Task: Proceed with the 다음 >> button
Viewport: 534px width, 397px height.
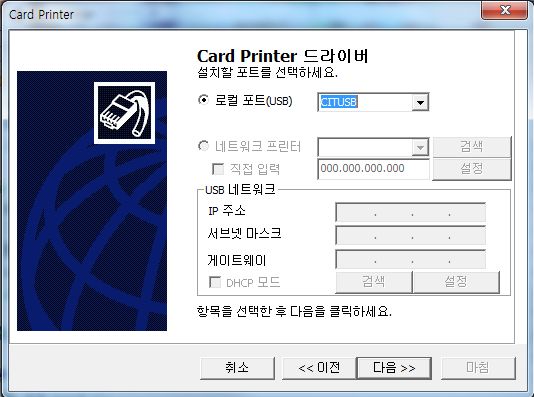Action: (394, 368)
